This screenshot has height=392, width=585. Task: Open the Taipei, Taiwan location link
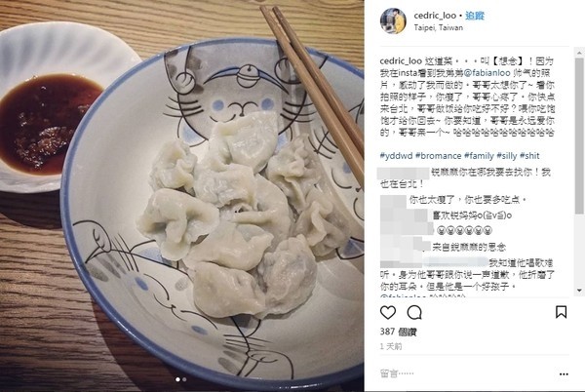point(439,27)
